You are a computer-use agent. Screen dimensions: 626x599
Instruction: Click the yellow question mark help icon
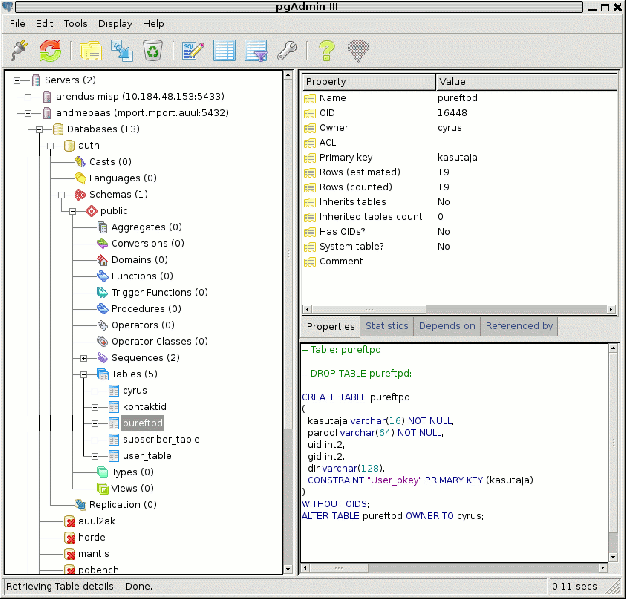(x=327, y=51)
